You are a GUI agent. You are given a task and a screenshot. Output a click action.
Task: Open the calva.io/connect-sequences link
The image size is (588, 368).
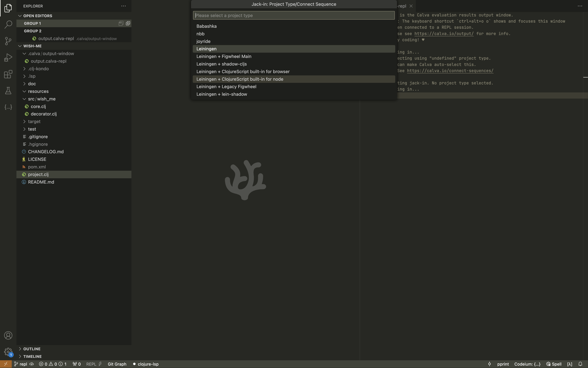(450, 71)
